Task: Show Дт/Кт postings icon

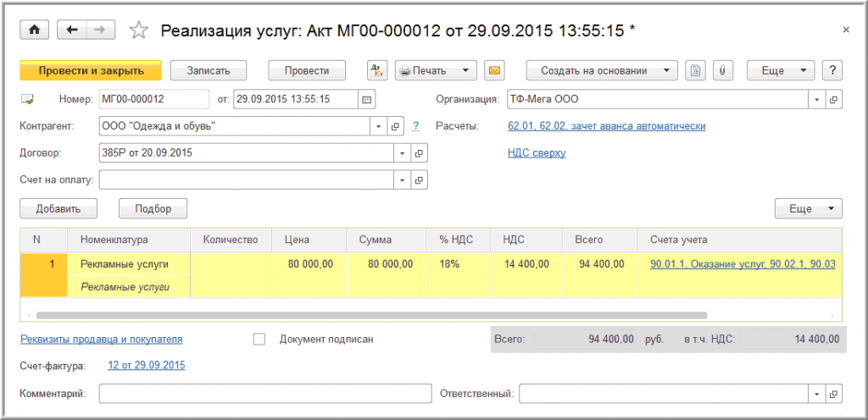Action: (377, 70)
